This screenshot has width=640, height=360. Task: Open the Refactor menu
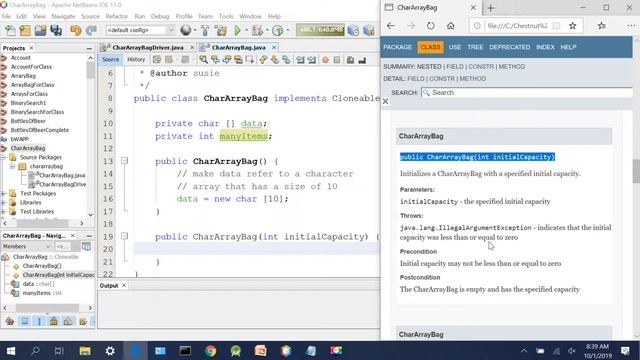tap(117, 16)
